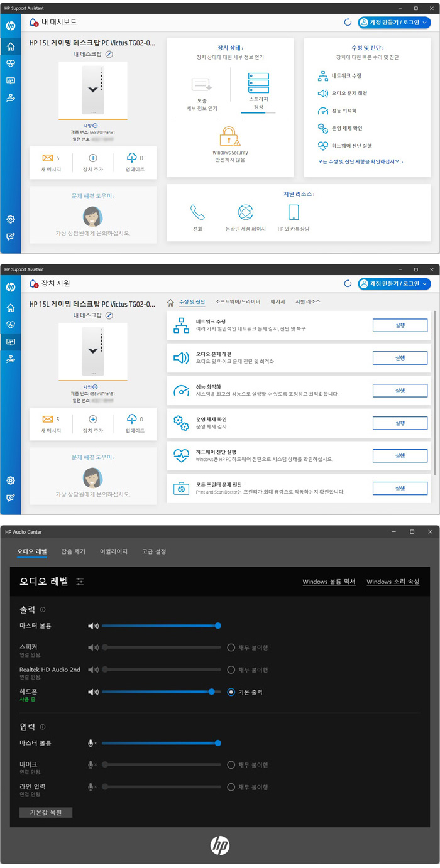This screenshot has width=440, height=868.
Task: Expand the 장치 상태 section header
Action: 229,48
